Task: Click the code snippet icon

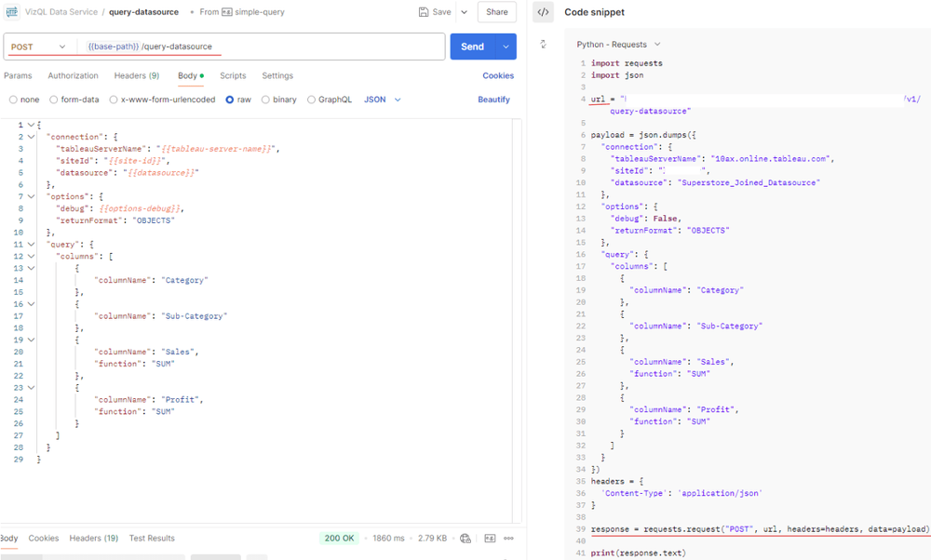Action: pos(543,12)
